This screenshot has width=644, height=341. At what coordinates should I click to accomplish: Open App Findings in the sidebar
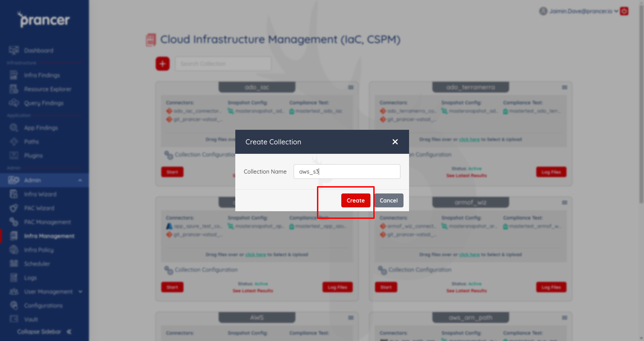click(x=41, y=128)
